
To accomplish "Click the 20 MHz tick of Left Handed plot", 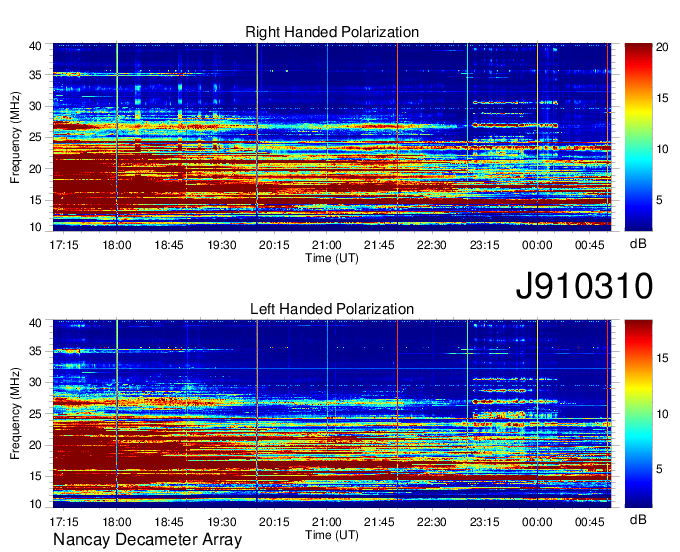I will pyautogui.click(x=35, y=445).
